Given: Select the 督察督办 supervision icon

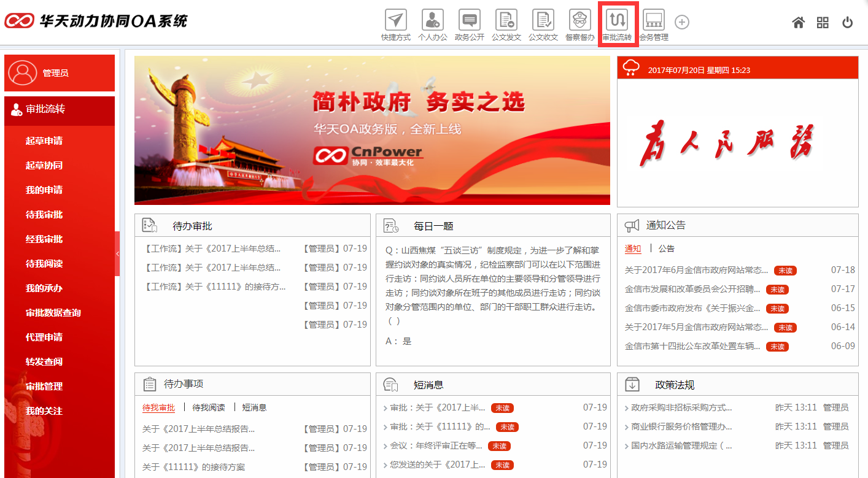Looking at the screenshot, I should [x=579, y=23].
